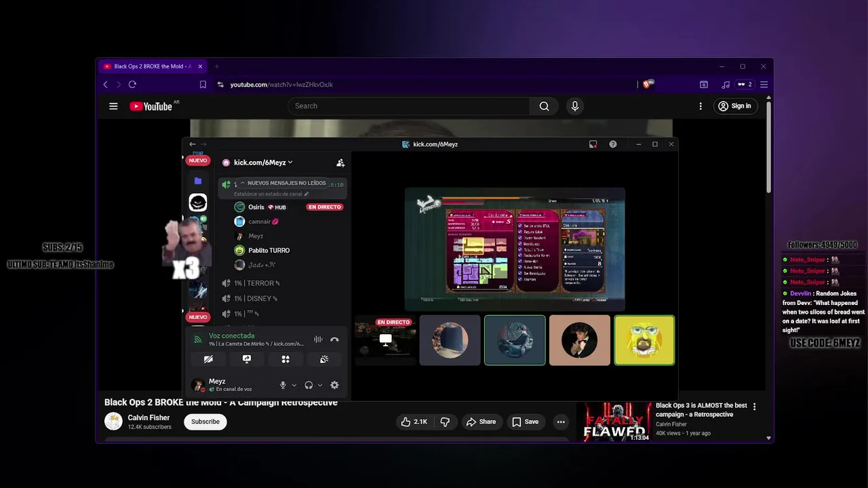Edit channel status with pencil icon
The image size is (868, 488).
(307, 194)
